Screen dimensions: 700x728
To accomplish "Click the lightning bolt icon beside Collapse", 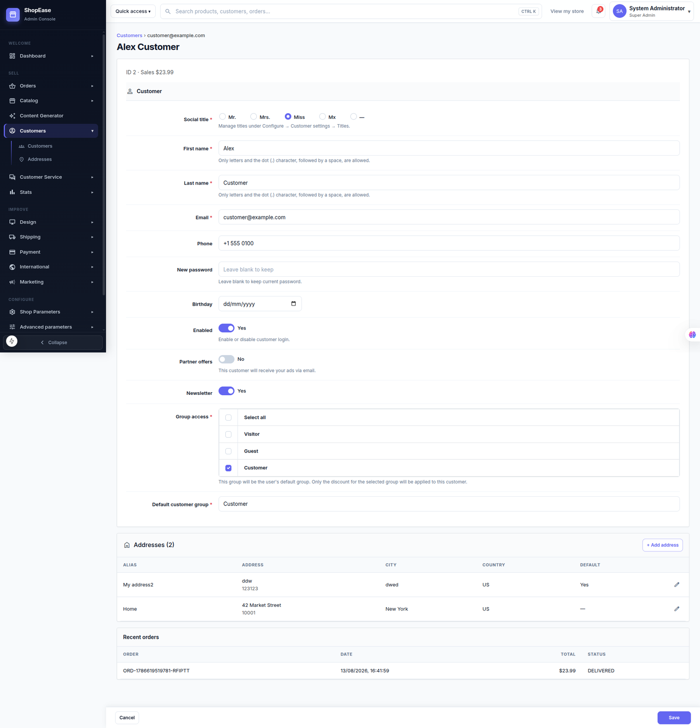I will click(x=12, y=341).
